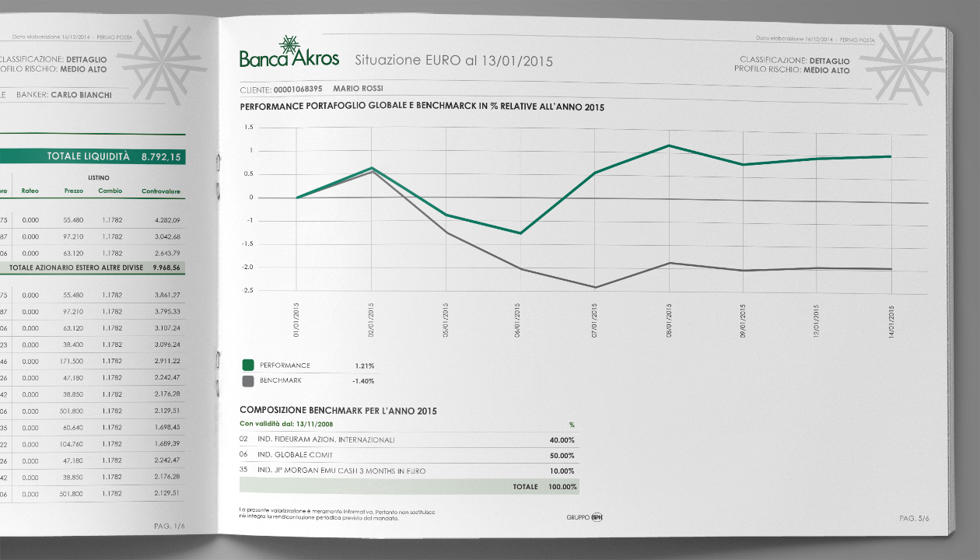Click the 3.795,33 controvalore value

coord(166,311)
